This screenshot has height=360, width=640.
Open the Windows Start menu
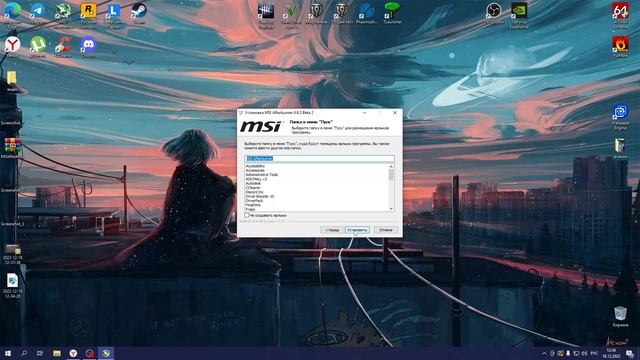click(7, 353)
